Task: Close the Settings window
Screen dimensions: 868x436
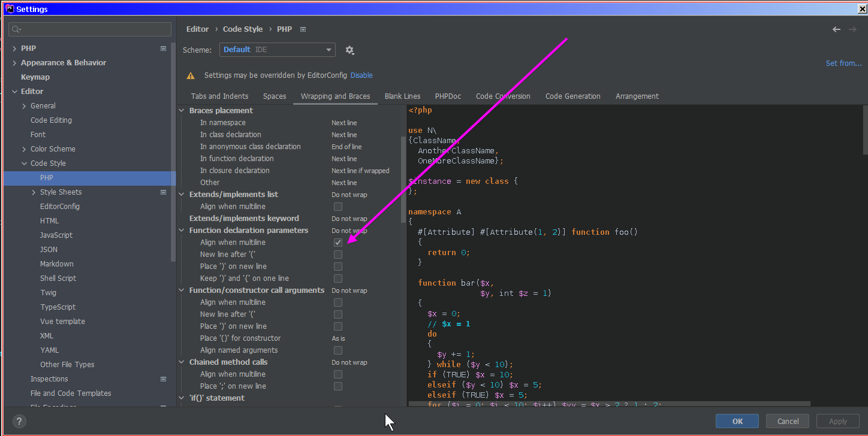Action: point(862,8)
